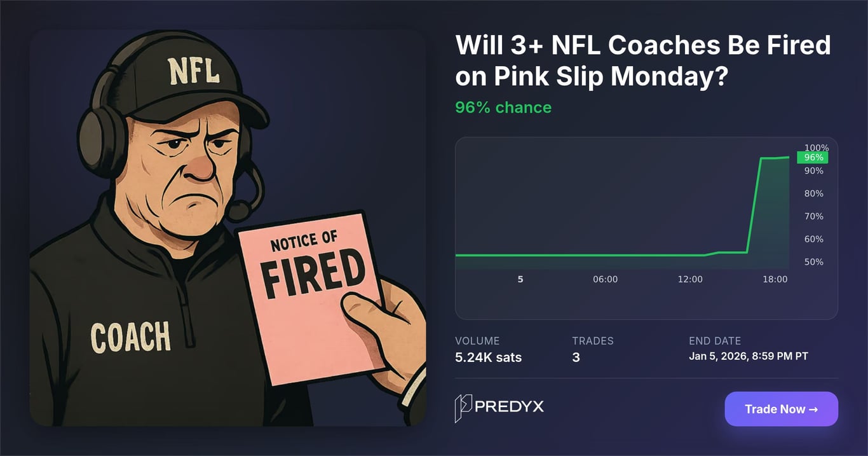This screenshot has width=868, height=456.
Task: Click the 12:00 time axis label
Action: (x=690, y=279)
